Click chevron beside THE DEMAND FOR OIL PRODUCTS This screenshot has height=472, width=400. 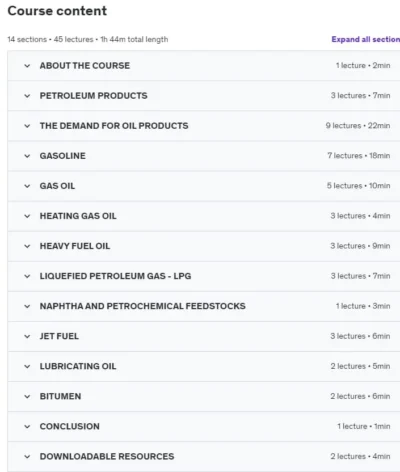click(27, 126)
